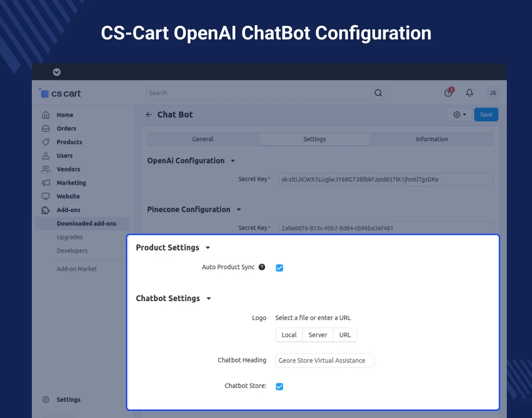Choose Local for logo upload
532x418 pixels.
point(289,335)
